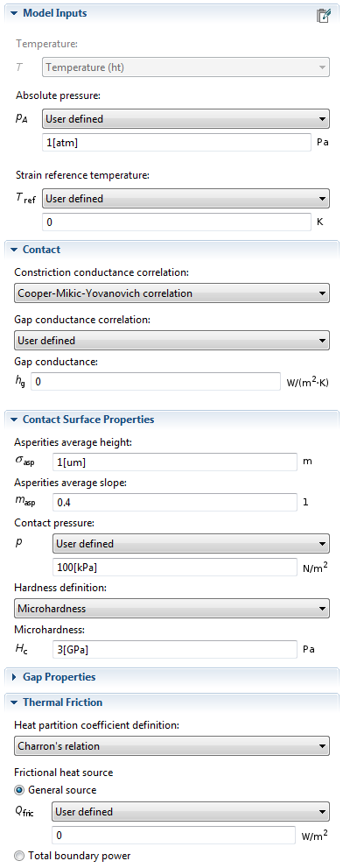Click the Gap conductance hg field

pos(156,381)
